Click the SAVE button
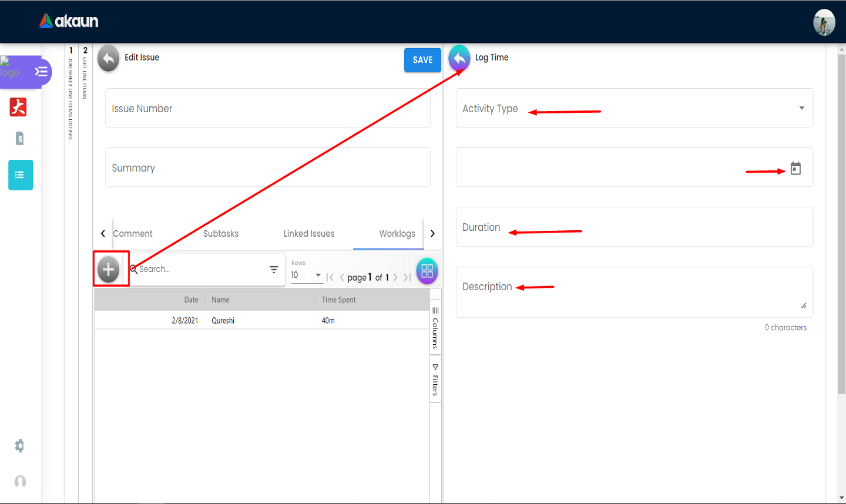The image size is (846, 504). coord(422,60)
